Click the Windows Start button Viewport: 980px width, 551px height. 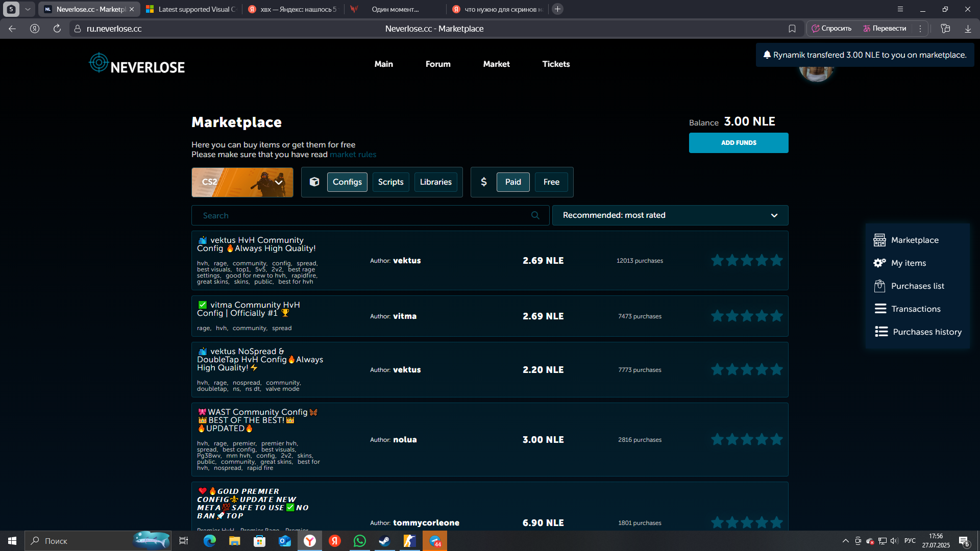point(12,541)
